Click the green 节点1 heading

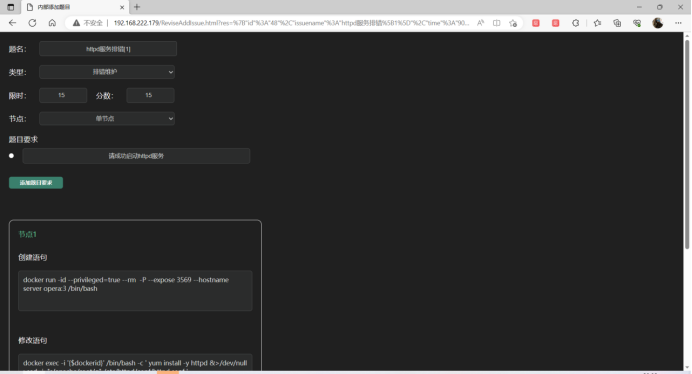(x=27, y=234)
